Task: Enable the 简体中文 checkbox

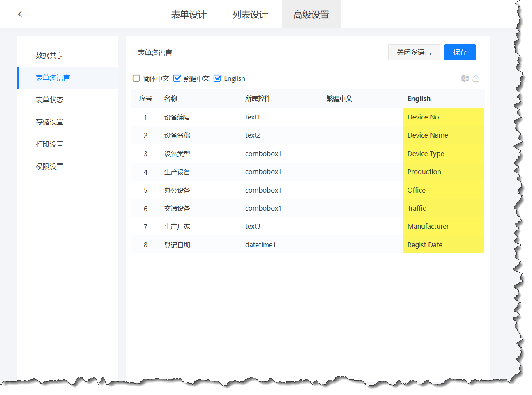Action: [136, 78]
